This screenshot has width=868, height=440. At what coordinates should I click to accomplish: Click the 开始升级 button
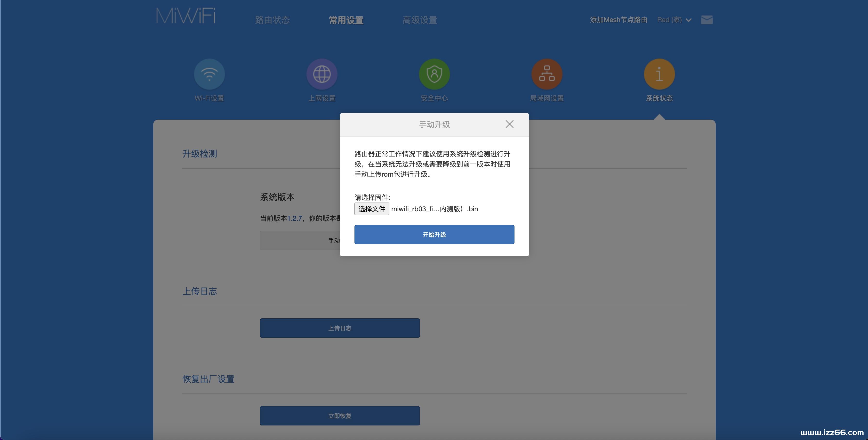(x=434, y=235)
